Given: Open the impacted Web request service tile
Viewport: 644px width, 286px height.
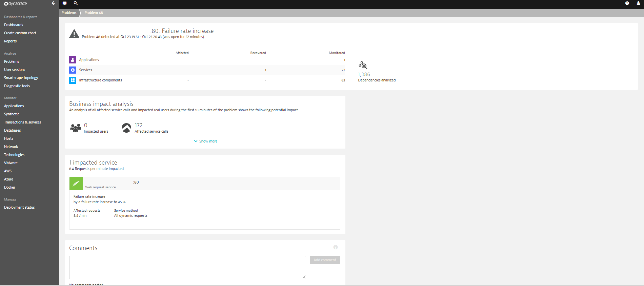Looking at the screenshot, I should pyautogui.click(x=204, y=184).
